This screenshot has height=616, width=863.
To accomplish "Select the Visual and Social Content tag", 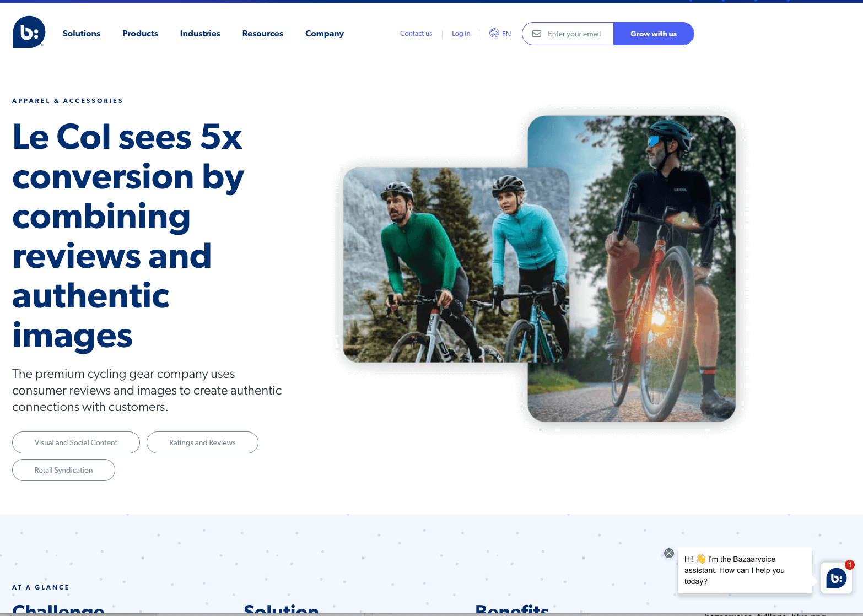I will coord(76,442).
